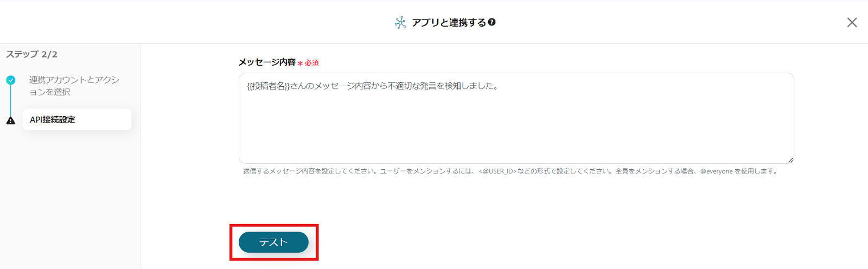The width and height of the screenshot is (868, 269).
Task: Close the app integration dialog with X
Action: pos(852,22)
